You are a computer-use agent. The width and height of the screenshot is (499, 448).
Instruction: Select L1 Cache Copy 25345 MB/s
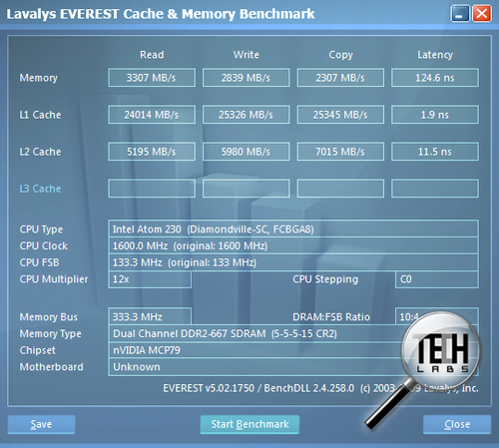coord(340,115)
